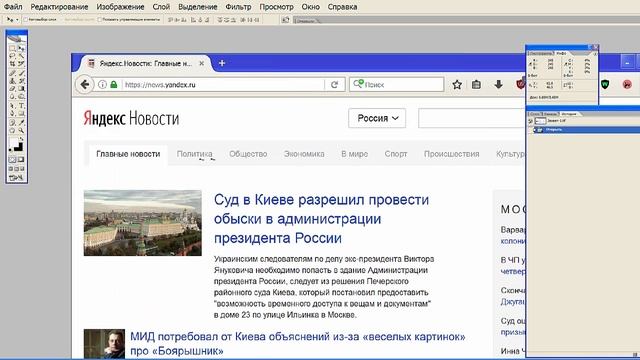Switch to the Каналы palette tab

[x=551, y=114]
